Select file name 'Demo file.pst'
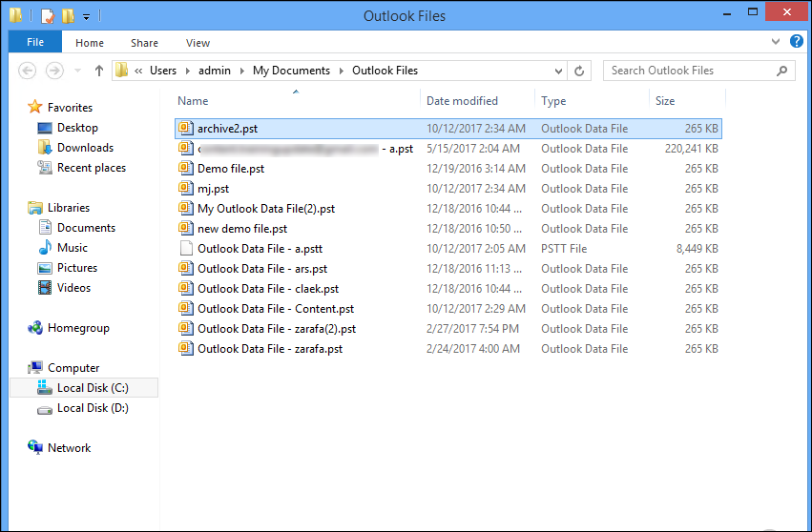 pos(231,169)
